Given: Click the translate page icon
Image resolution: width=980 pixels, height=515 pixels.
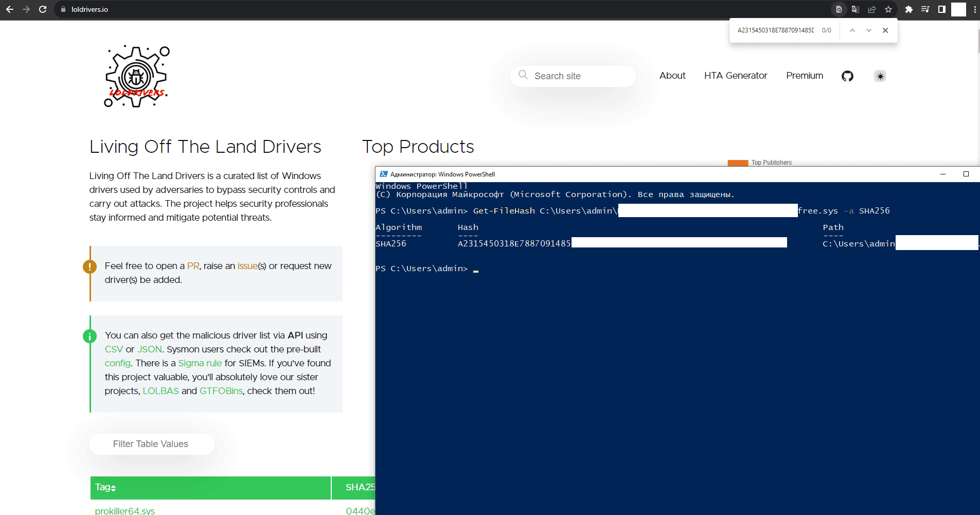Looking at the screenshot, I should coord(856,9).
